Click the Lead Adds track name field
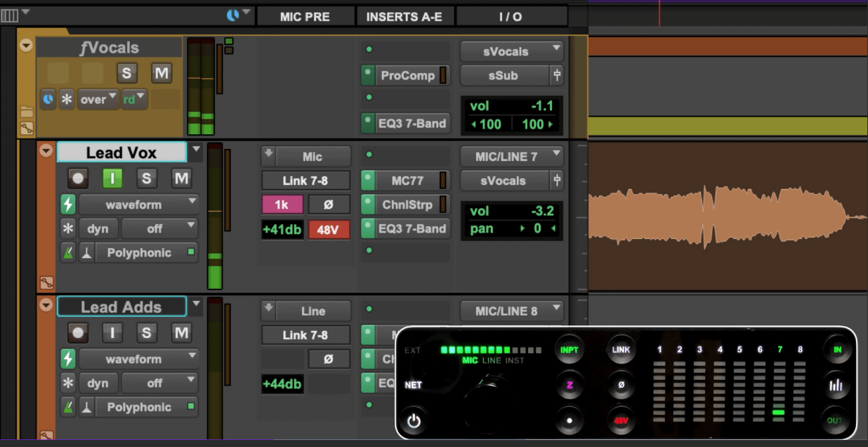The width and height of the screenshot is (868, 447). pyautogui.click(x=121, y=307)
